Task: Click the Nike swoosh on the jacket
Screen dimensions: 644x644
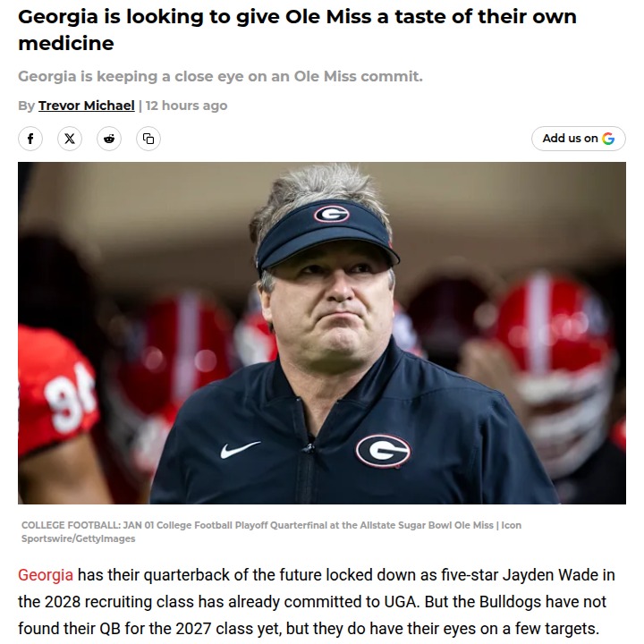Action: click(240, 449)
